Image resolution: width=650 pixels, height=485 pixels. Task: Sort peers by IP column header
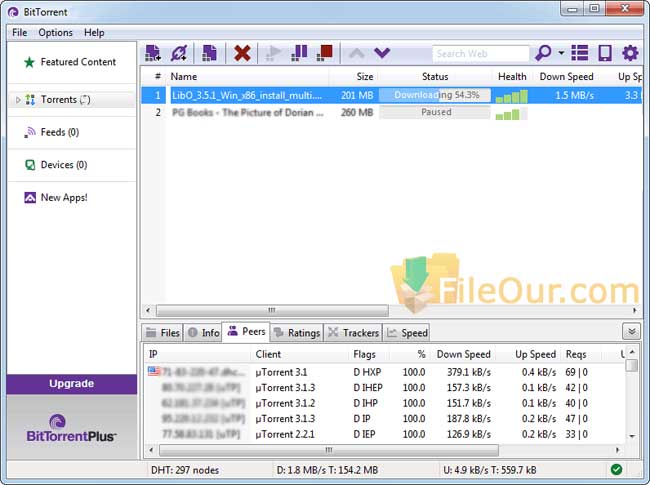(198, 354)
